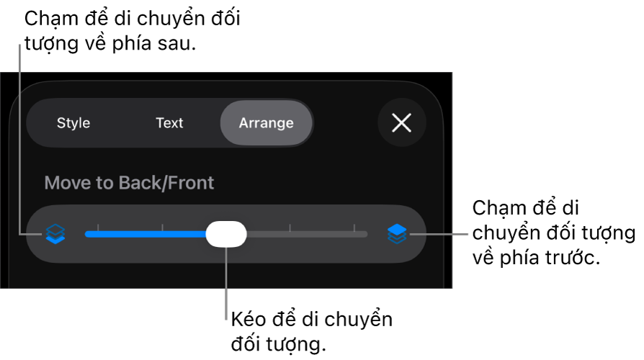644x360 pixels.
Task: Click the empty panel area below the slider
Action: [x=226, y=276]
